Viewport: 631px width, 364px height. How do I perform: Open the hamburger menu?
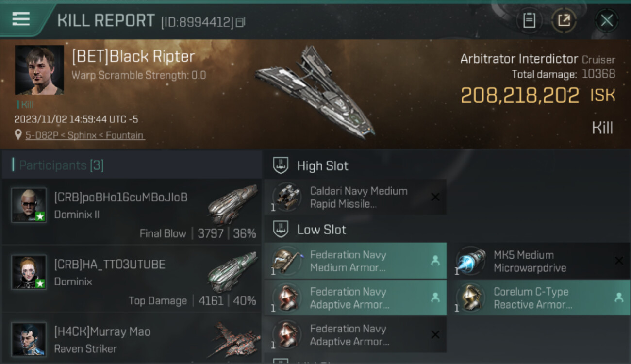click(x=21, y=19)
